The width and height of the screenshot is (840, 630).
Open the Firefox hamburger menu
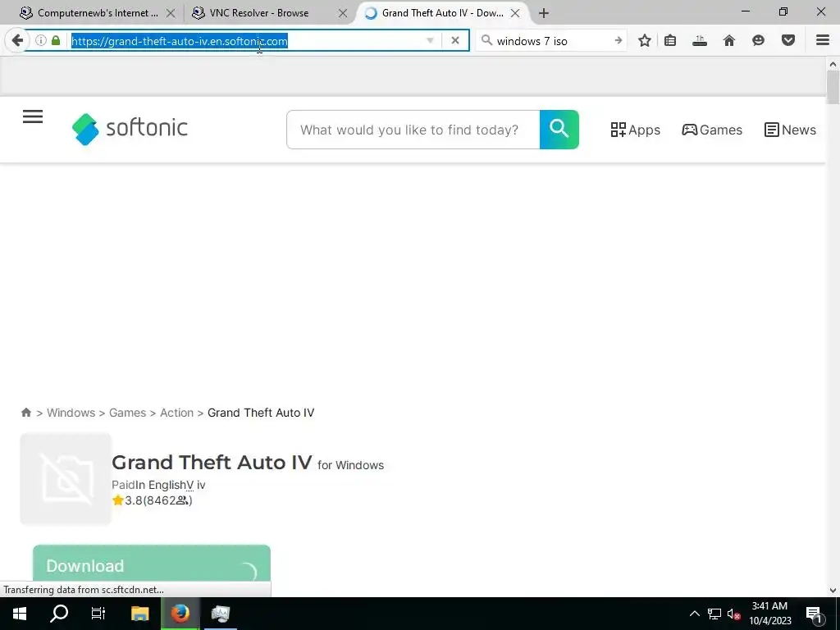point(823,40)
